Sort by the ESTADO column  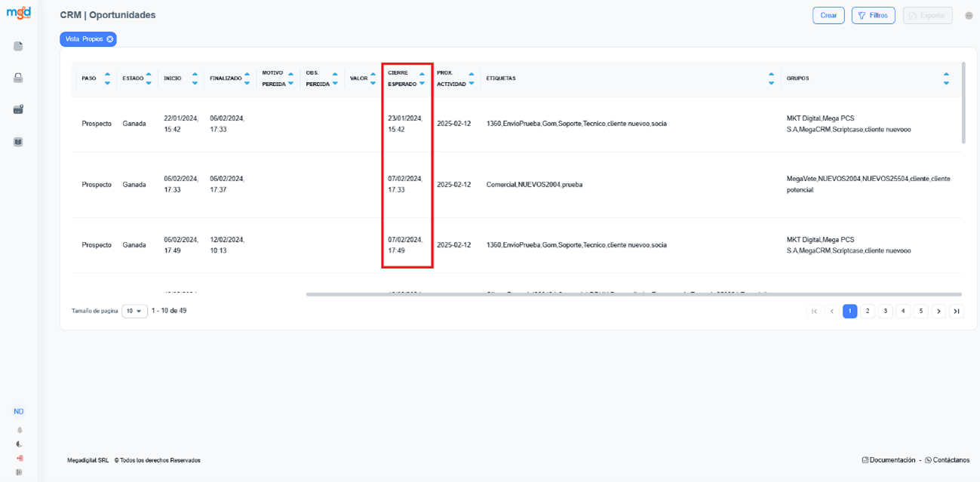point(148,78)
